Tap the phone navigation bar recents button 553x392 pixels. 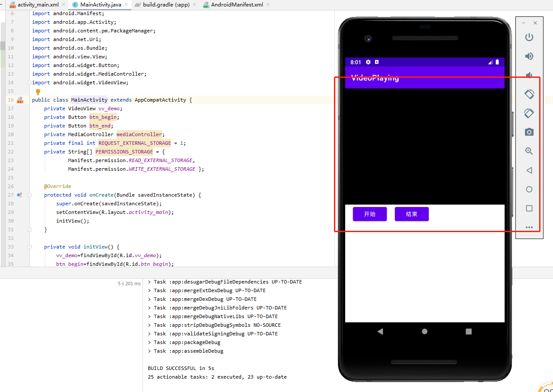(x=469, y=331)
